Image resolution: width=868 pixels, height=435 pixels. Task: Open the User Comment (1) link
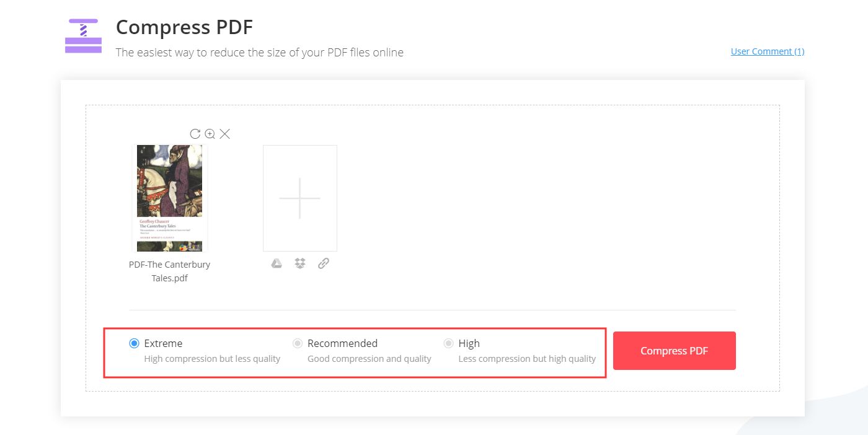point(767,51)
